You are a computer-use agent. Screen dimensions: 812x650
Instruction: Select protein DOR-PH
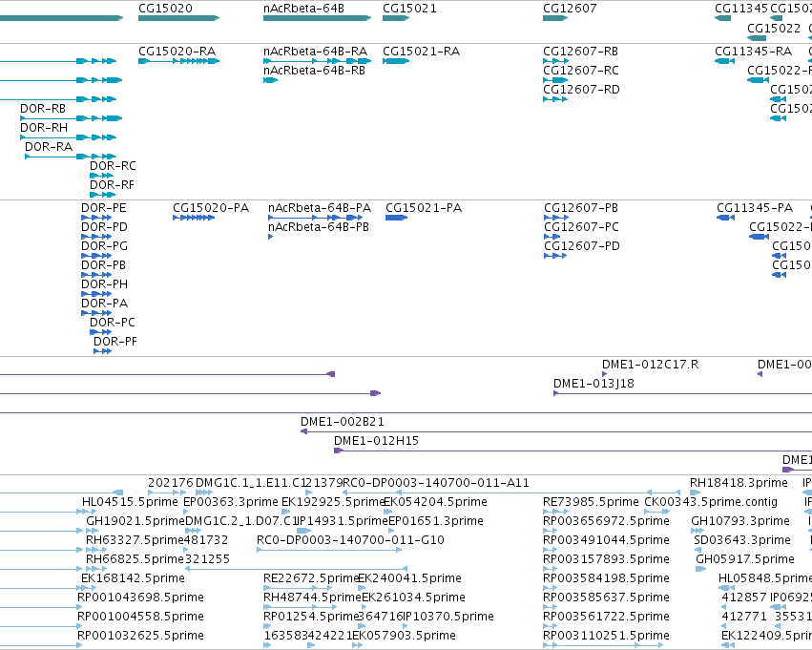click(x=104, y=284)
